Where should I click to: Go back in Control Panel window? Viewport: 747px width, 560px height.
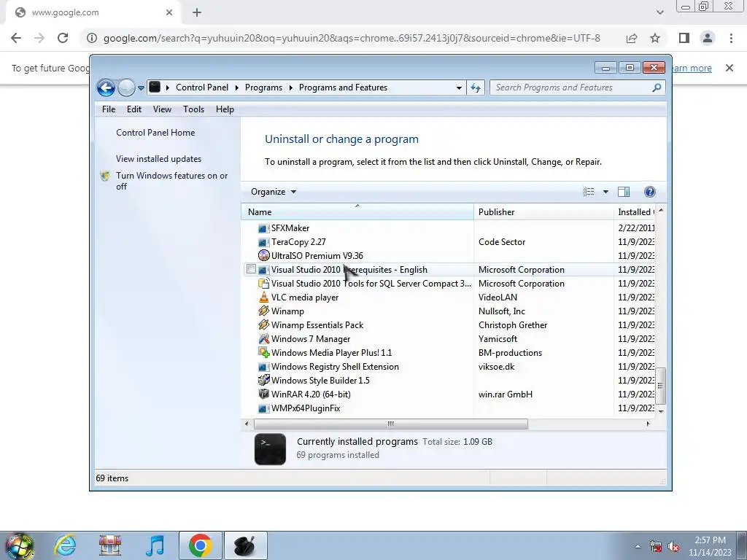(x=106, y=87)
